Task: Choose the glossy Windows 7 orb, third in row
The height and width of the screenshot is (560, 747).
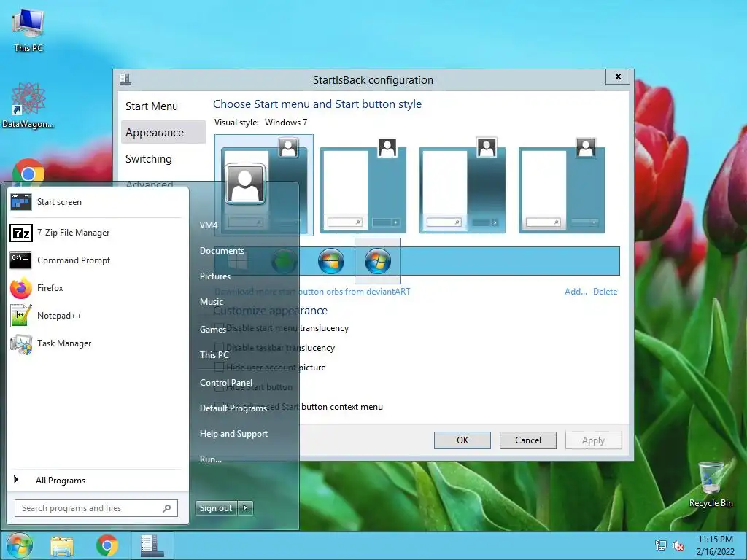Action: 331,261
